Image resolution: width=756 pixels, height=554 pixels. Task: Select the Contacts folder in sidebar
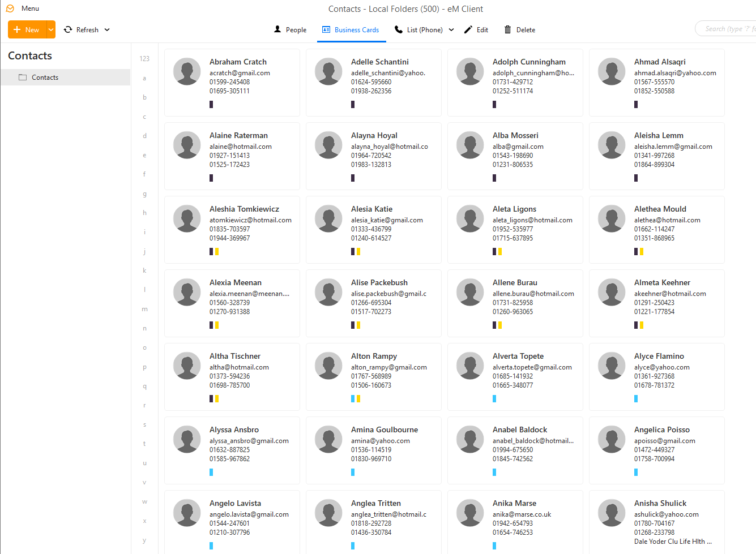point(66,78)
